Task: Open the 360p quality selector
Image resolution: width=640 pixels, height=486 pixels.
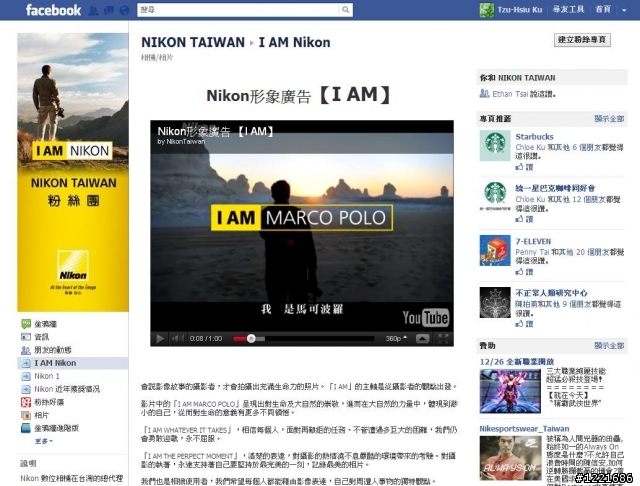Action: click(x=396, y=338)
